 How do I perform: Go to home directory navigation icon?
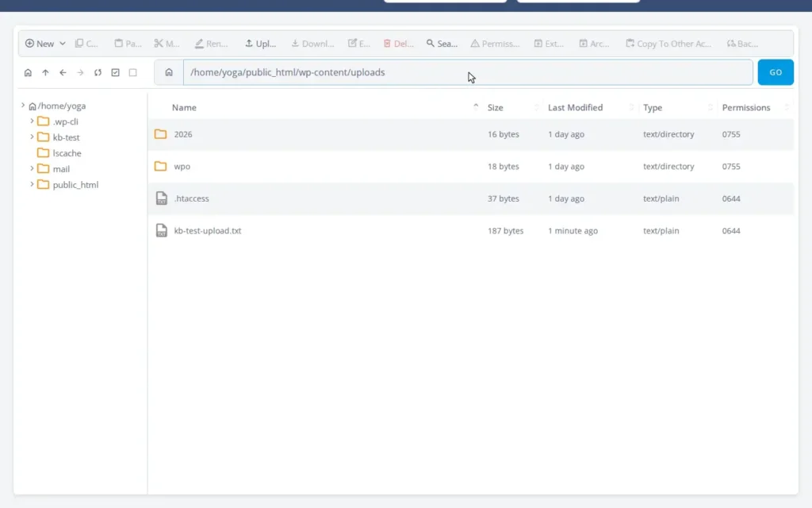point(28,72)
